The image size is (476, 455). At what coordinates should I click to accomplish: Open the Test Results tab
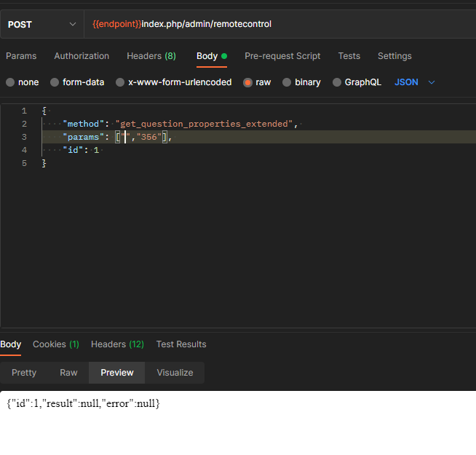point(181,344)
